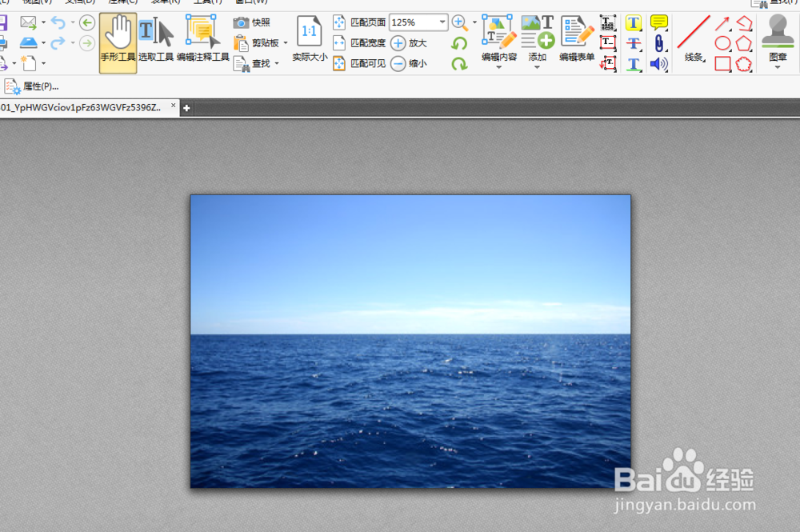
Task: Select the magnifier zoom tool
Action: (460, 23)
